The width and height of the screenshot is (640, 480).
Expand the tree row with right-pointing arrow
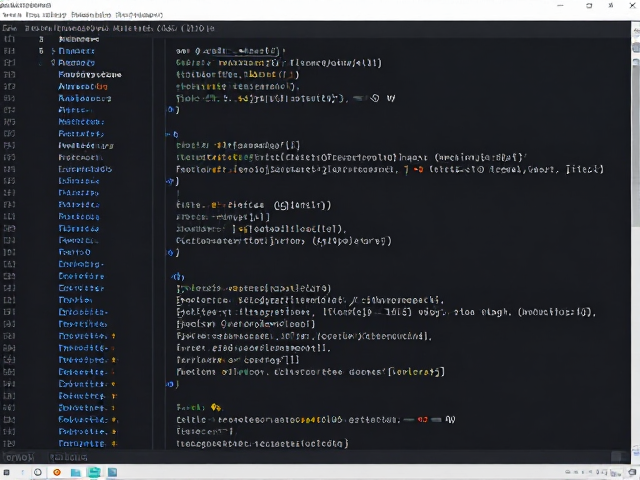tap(53, 51)
